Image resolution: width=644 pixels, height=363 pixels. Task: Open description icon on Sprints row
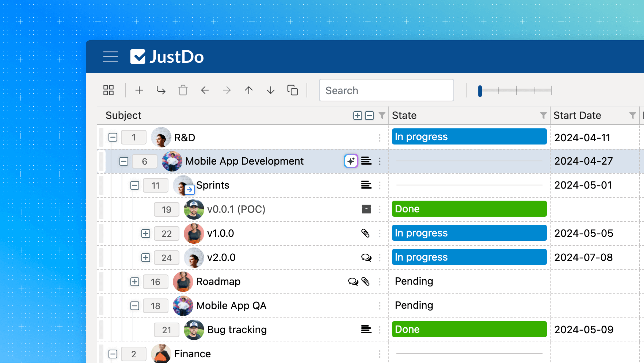(366, 185)
